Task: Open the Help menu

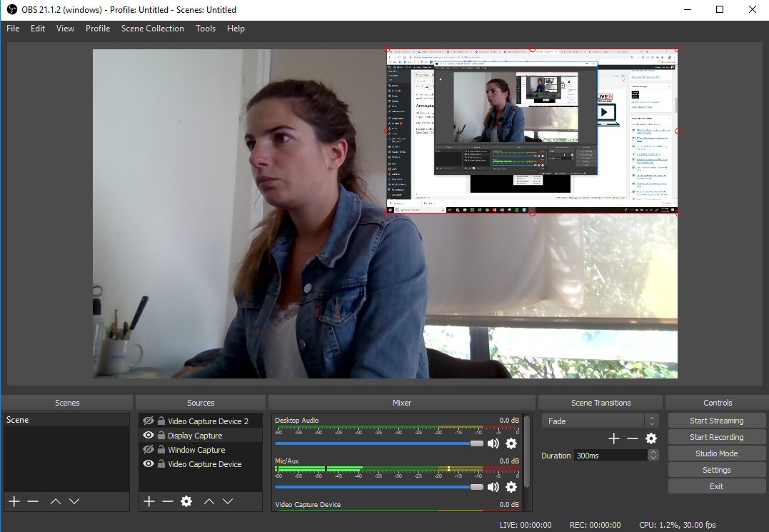Action: pyautogui.click(x=236, y=29)
